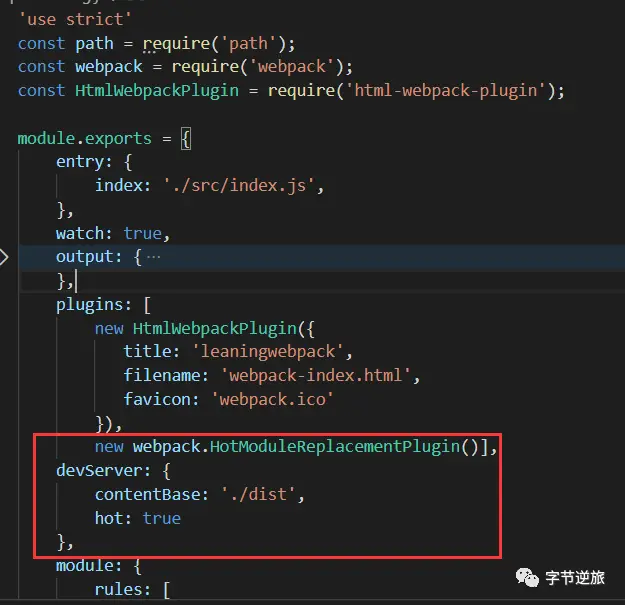This screenshot has width=625, height=605.
Task: Click the module.exports text
Action: (85, 138)
